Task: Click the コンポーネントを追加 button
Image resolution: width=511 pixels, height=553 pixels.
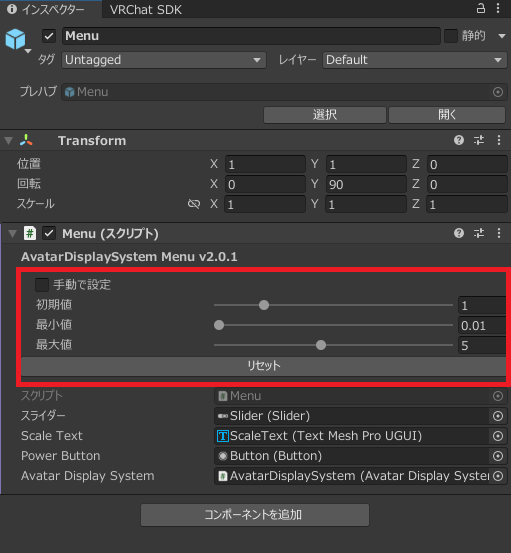Action: [x=255, y=515]
